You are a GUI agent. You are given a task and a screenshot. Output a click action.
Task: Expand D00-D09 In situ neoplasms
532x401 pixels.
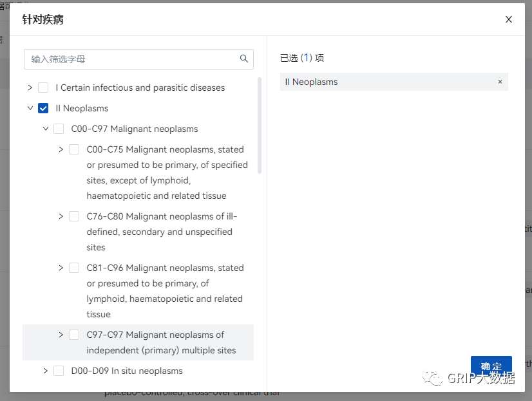(46, 371)
